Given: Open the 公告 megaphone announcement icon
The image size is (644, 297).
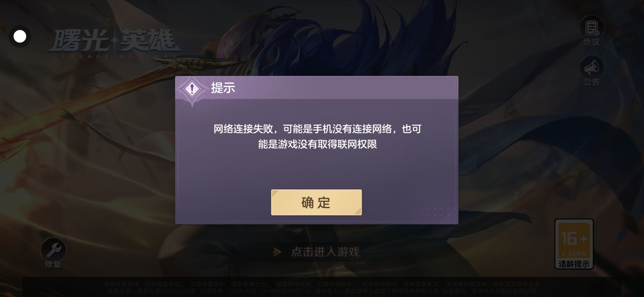Looking at the screenshot, I should click(x=592, y=67).
